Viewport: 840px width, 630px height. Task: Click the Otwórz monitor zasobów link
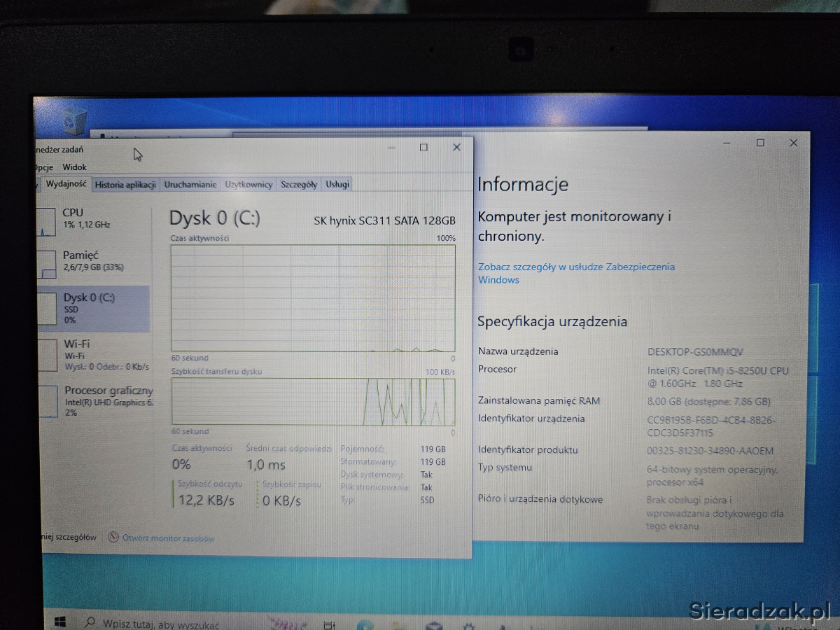click(x=169, y=538)
